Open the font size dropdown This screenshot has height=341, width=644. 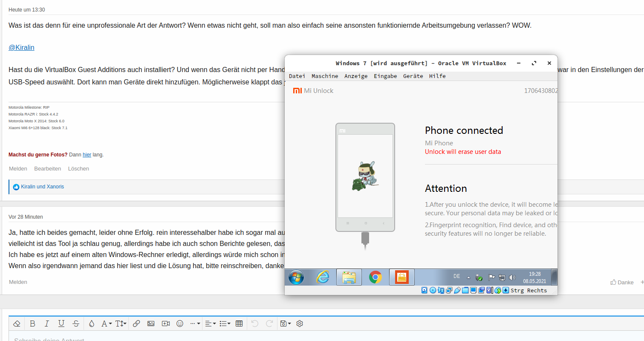(121, 324)
